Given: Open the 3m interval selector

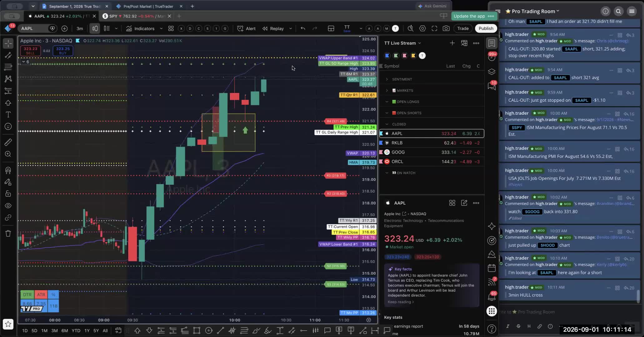Looking at the screenshot, I should (x=80, y=28).
